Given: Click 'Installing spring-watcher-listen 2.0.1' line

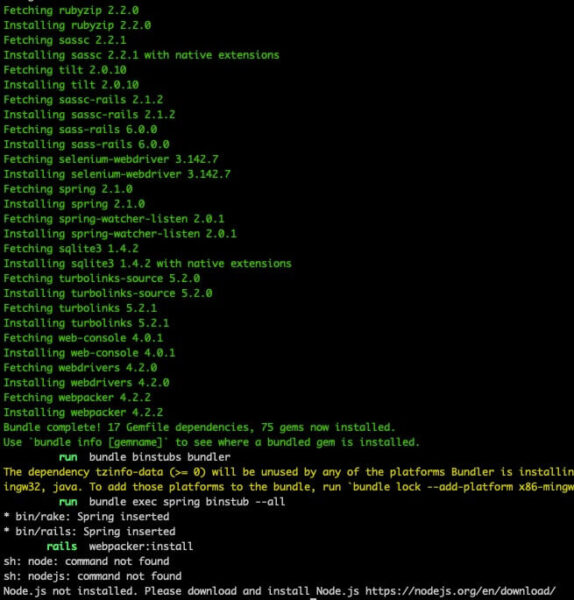Looking at the screenshot, I should 120,234.
